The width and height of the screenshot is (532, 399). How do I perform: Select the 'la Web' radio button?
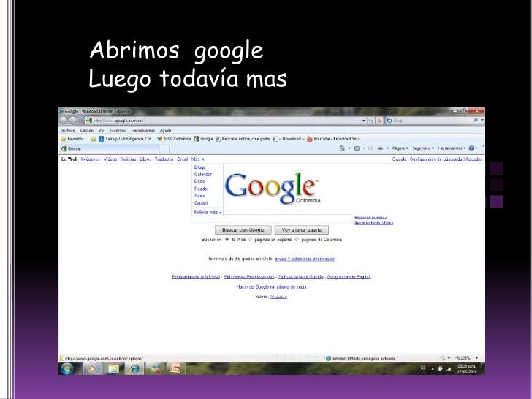(x=227, y=240)
